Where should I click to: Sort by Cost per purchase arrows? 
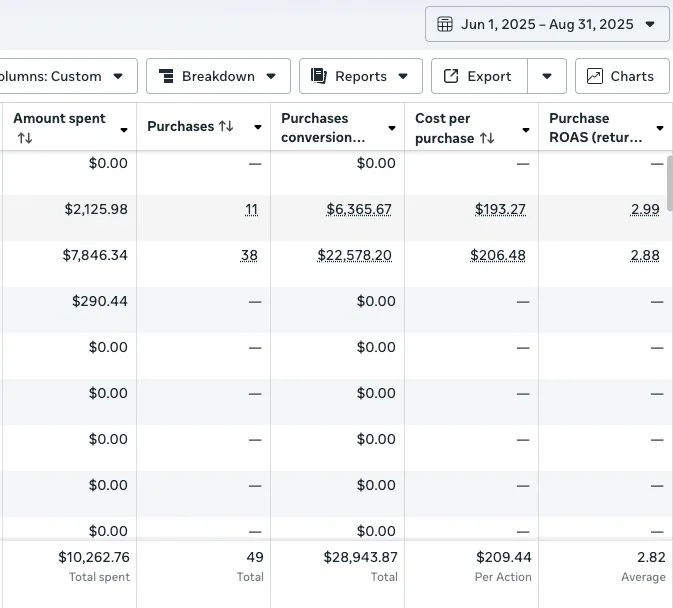(487, 139)
